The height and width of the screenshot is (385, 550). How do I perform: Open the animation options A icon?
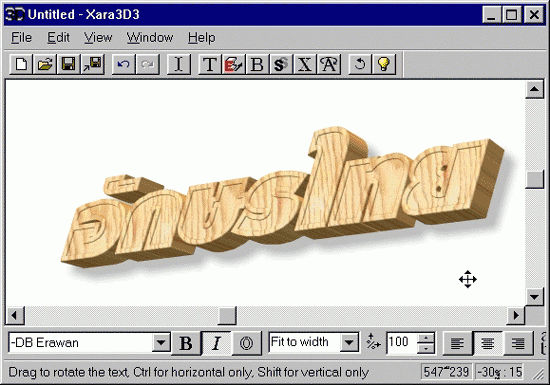tap(329, 64)
